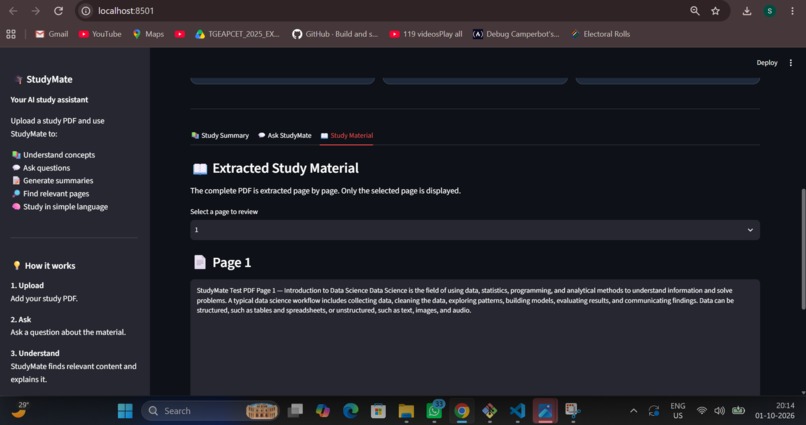Open the Photos app on the taskbar
The height and width of the screenshot is (425, 806).
tap(545, 411)
